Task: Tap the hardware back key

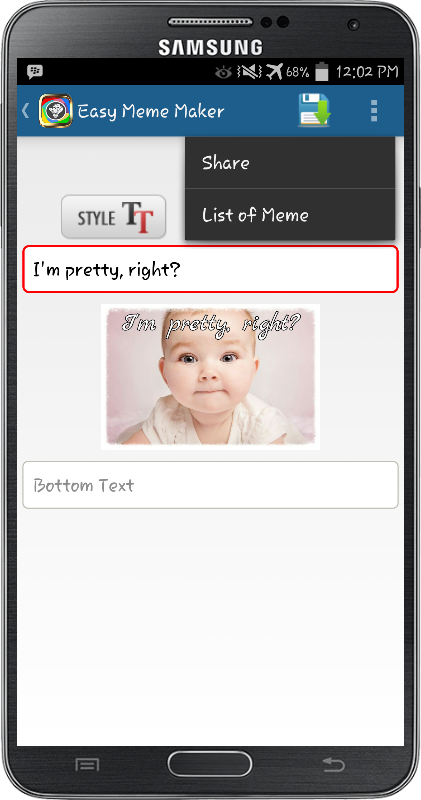Action: pos(334,764)
